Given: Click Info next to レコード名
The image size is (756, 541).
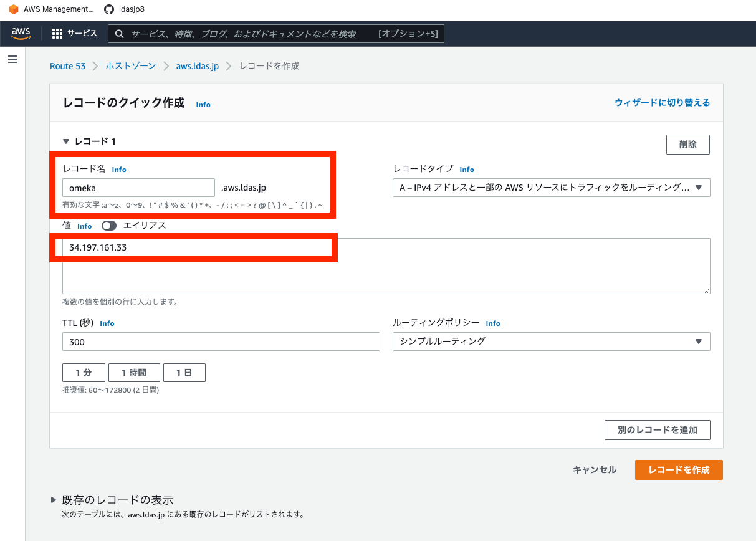Looking at the screenshot, I should pyautogui.click(x=119, y=170).
